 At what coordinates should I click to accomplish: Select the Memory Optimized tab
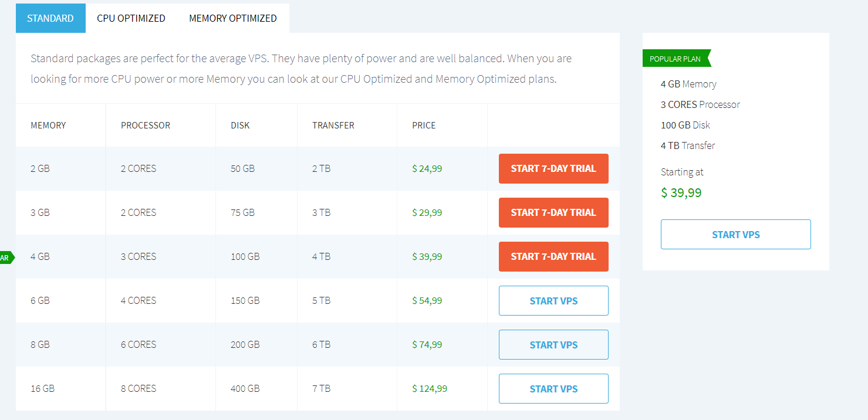pyautogui.click(x=232, y=18)
